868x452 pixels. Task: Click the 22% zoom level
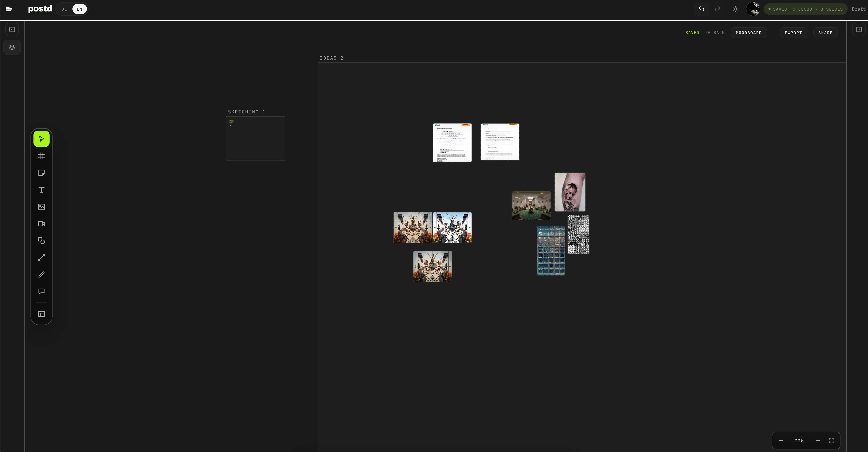(799, 441)
